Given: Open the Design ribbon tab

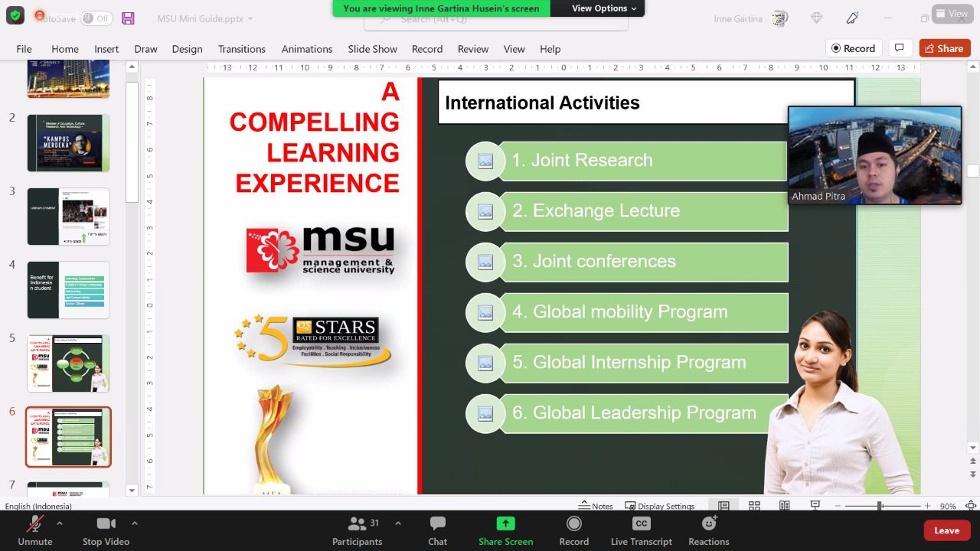Looking at the screenshot, I should [x=187, y=49].
